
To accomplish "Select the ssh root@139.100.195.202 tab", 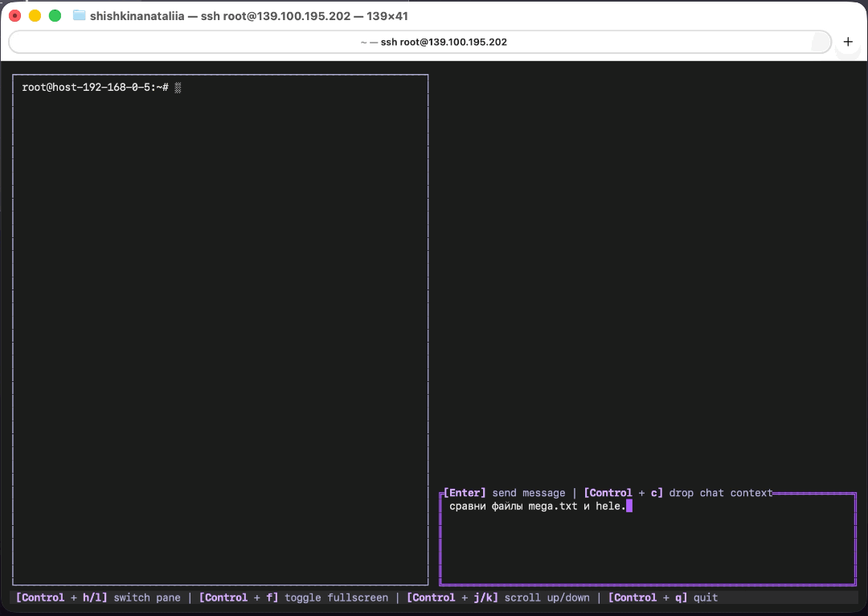I will (420, 42).
